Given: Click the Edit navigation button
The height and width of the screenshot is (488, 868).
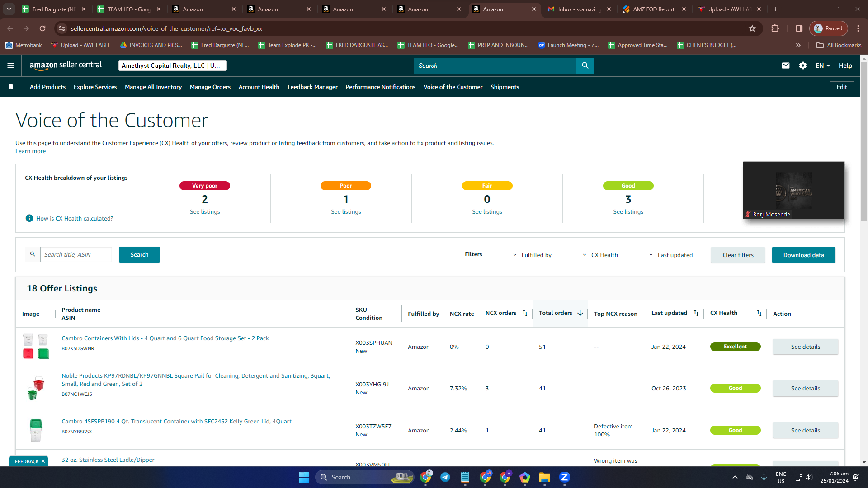Looking at the screenshot, I should 842,87.
